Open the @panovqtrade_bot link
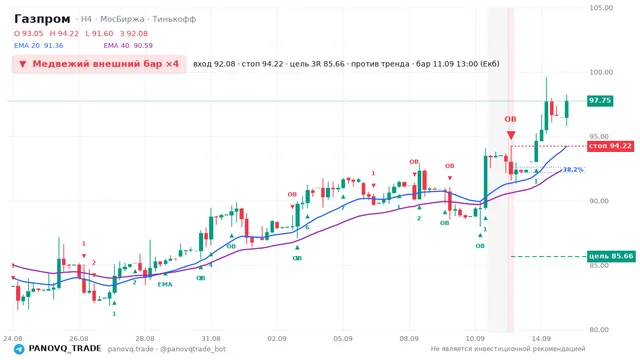Viewport: 640px width, 360px height. click(193, 349)
